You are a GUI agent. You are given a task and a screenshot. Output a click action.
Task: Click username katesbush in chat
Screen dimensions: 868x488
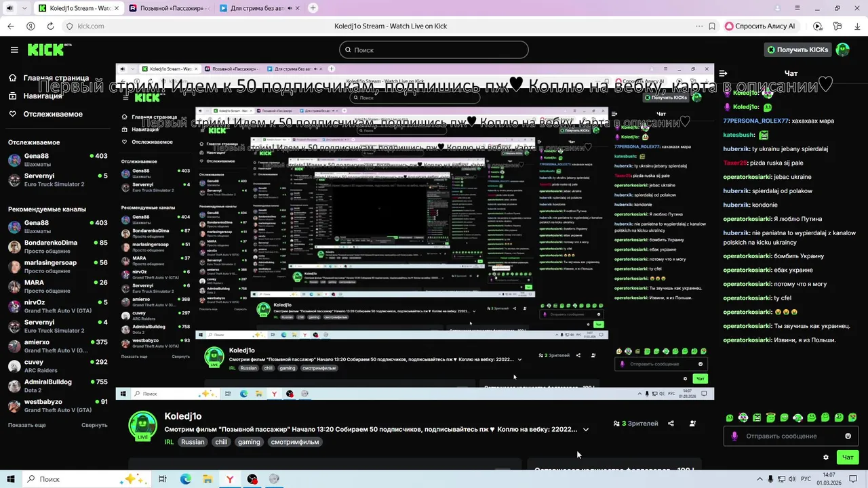[x=738, y=135]
